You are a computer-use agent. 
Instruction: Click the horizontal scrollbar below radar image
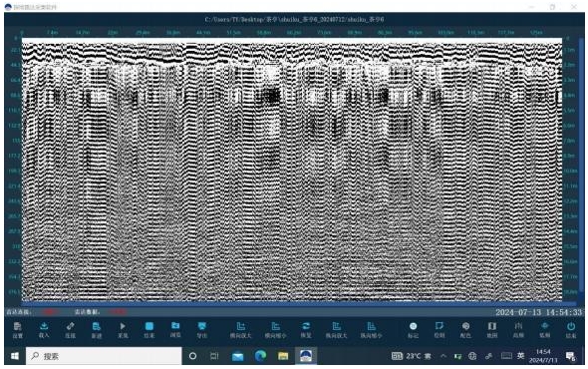pos(298,303)
